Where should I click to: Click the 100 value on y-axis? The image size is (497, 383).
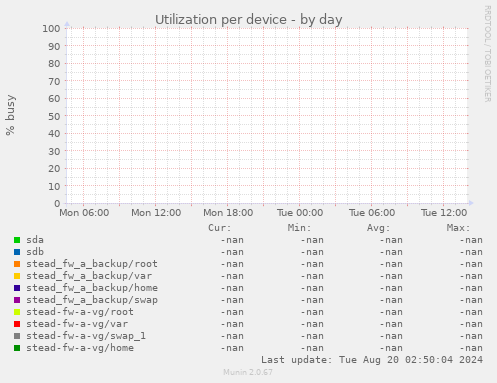point(51,29)
